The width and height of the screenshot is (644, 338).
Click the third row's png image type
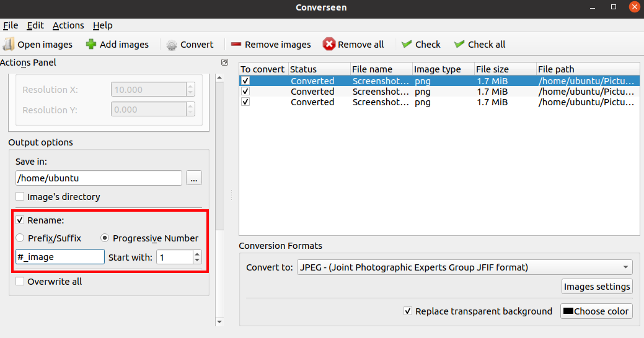(x=423, y=102)
